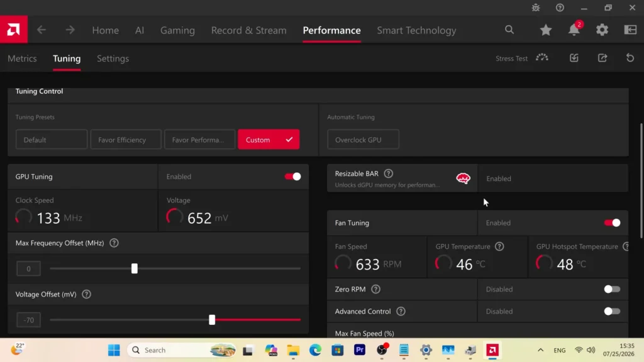Open Windows Settings gear in taskbar
Viewport: 644px width, 362px height.
click(x=426, y=350)
